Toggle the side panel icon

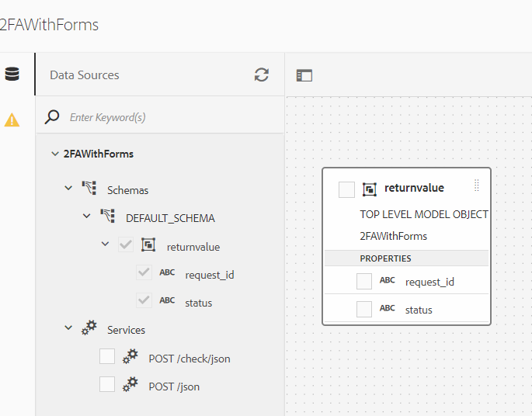point(304,75)
